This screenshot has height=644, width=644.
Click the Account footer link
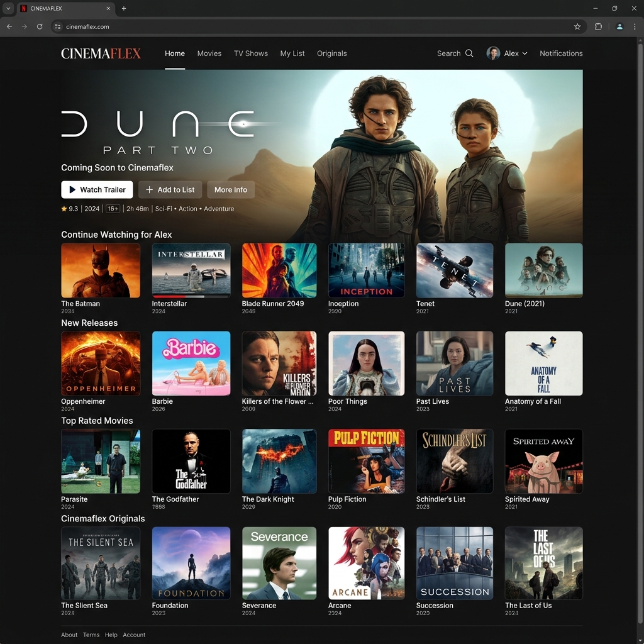[134, 635]
